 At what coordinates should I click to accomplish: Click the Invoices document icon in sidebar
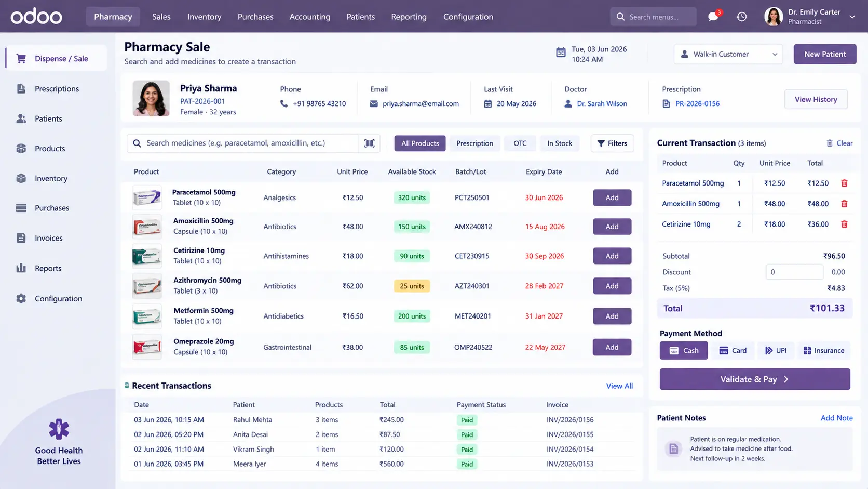[x=21, y=238]
